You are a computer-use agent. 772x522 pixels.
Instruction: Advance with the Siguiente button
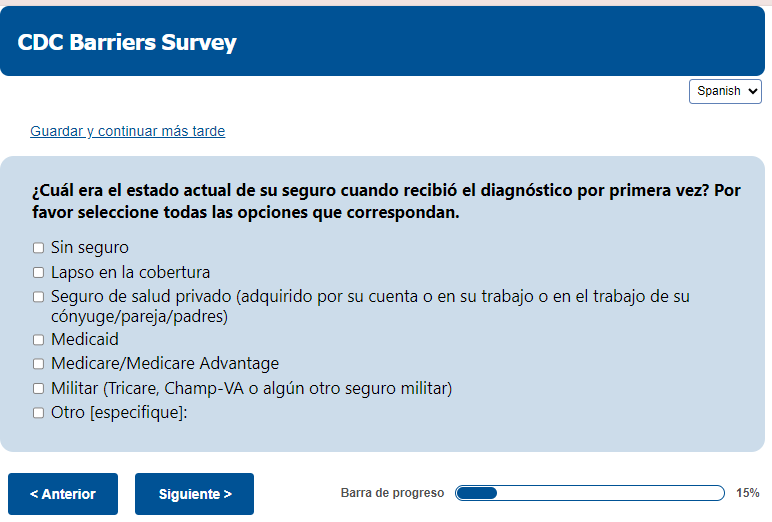[x=194, y=494]
